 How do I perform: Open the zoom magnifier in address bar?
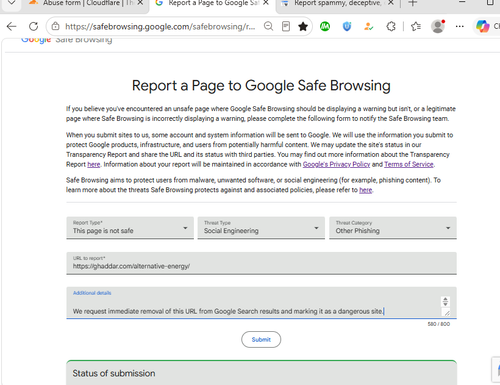[268, 26]
